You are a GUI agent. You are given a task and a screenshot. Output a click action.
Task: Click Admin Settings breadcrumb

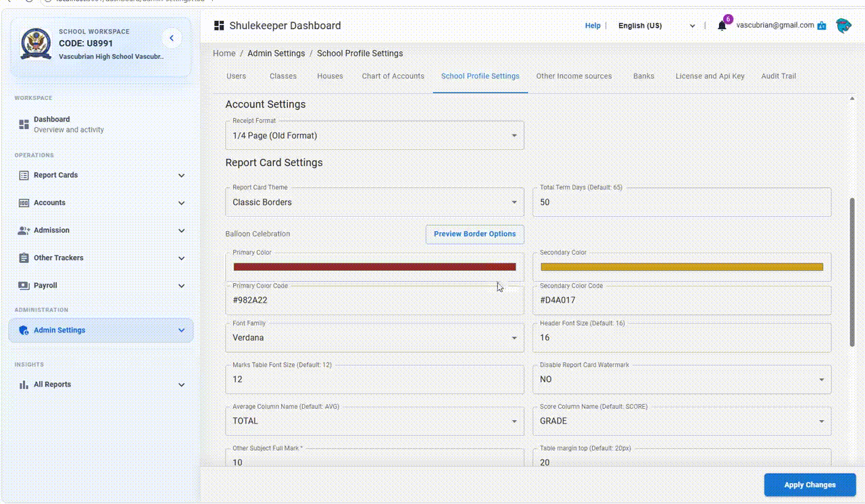(276, 53)
